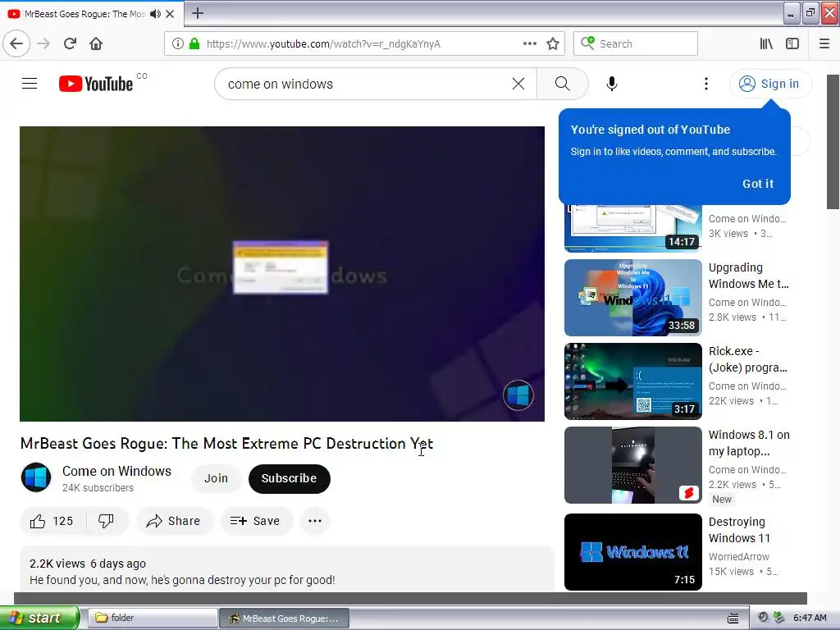Open the Rick.exe video thumbnail

(633, 381)
